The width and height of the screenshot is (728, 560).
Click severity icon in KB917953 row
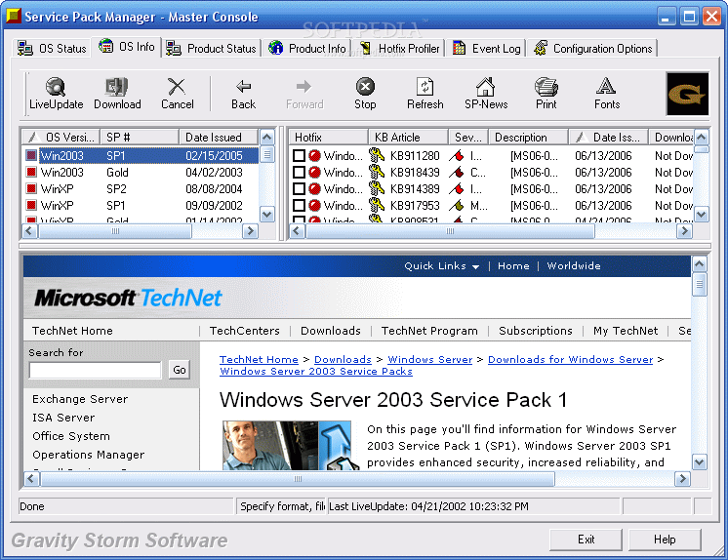(x=457, y=205)
